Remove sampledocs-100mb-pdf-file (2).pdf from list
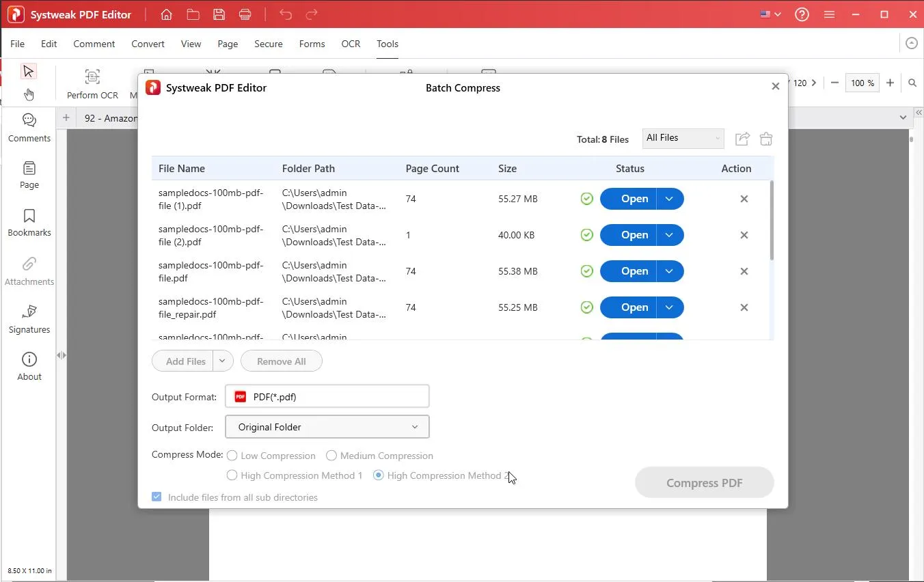924x582 pixels. [744, 235]
